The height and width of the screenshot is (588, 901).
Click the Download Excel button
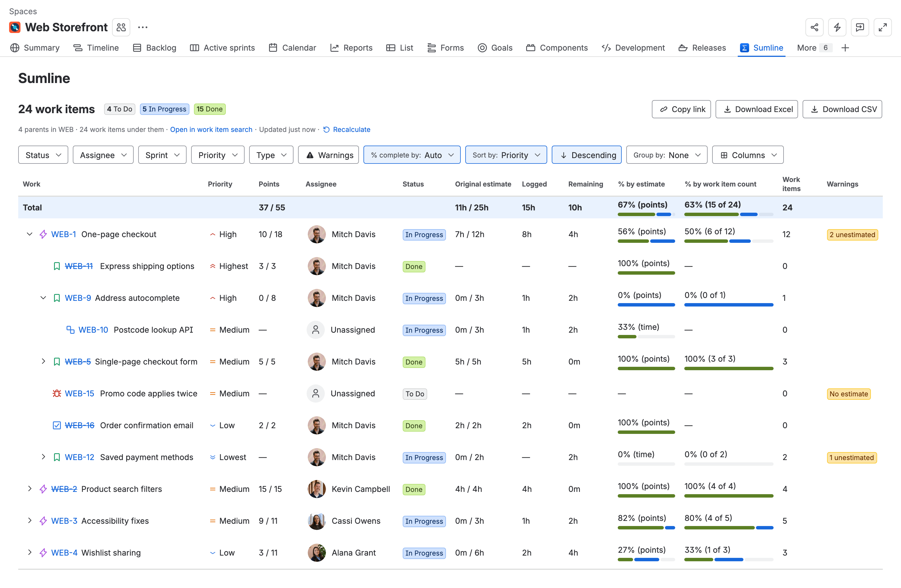click(x=757, y=109)
